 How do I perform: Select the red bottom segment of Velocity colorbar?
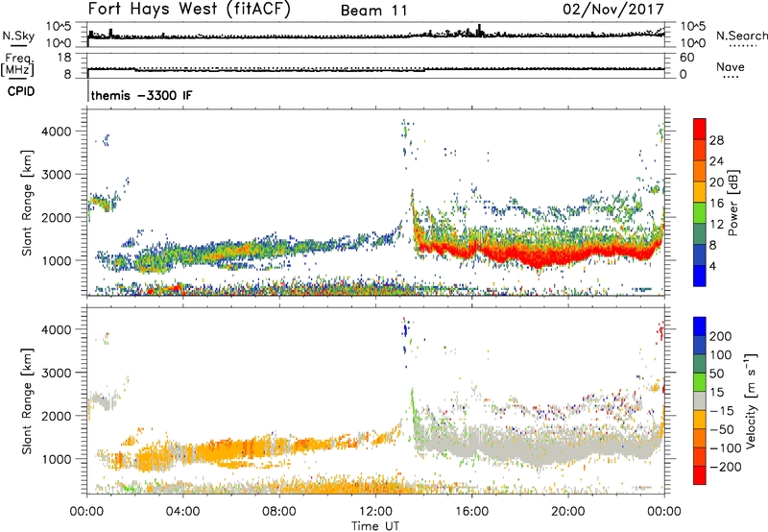tap(700, 475)
